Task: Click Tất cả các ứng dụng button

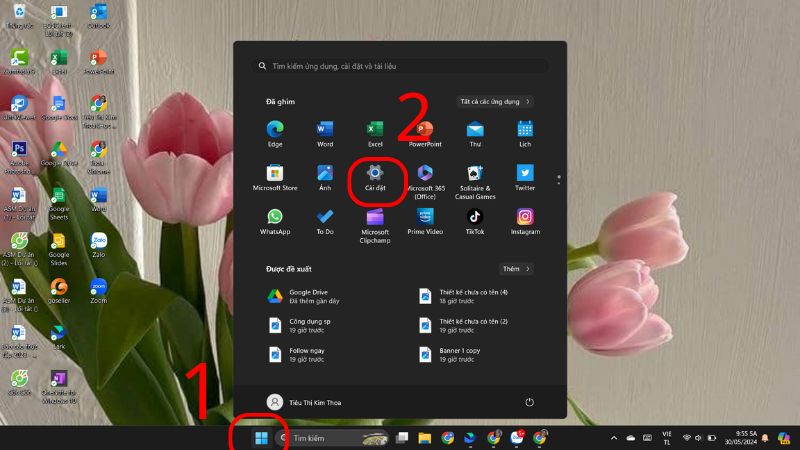Action: click(x=495, y=102)
